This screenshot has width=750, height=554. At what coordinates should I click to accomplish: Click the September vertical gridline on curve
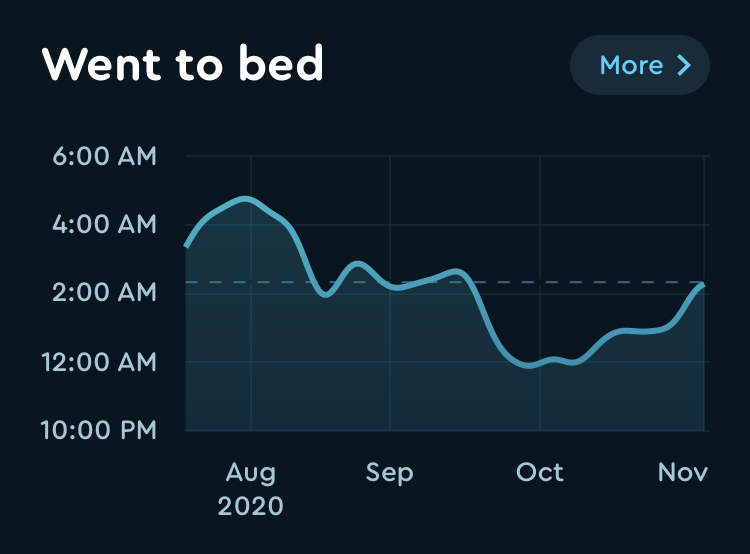click(x=390, y=286)
